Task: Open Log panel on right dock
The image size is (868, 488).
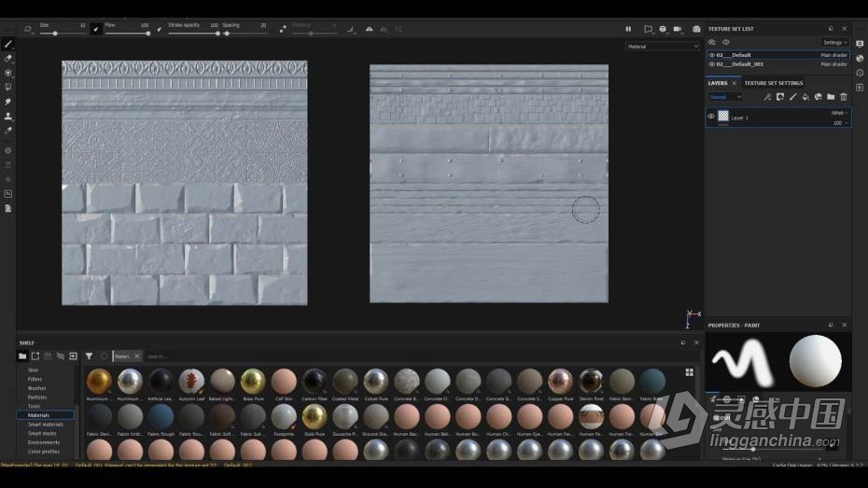Action: point(860,87)
